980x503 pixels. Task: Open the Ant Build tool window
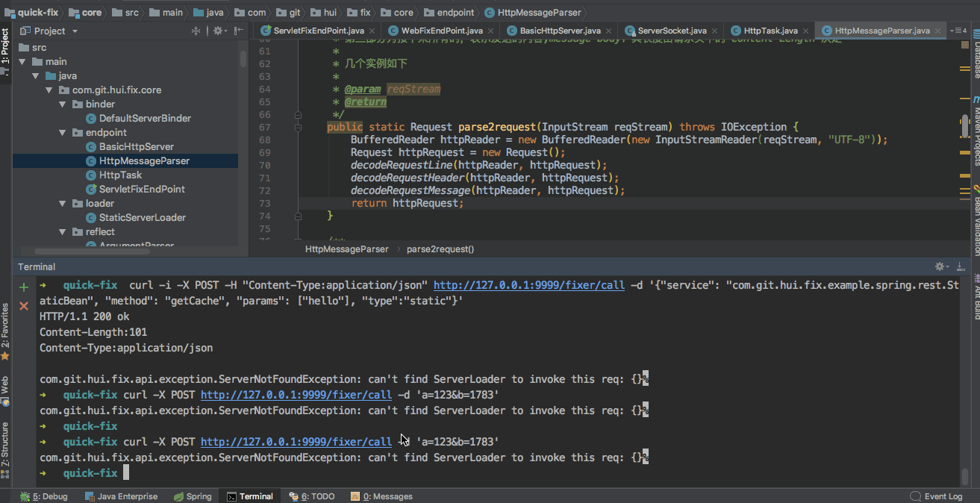(x=976, y=296)
